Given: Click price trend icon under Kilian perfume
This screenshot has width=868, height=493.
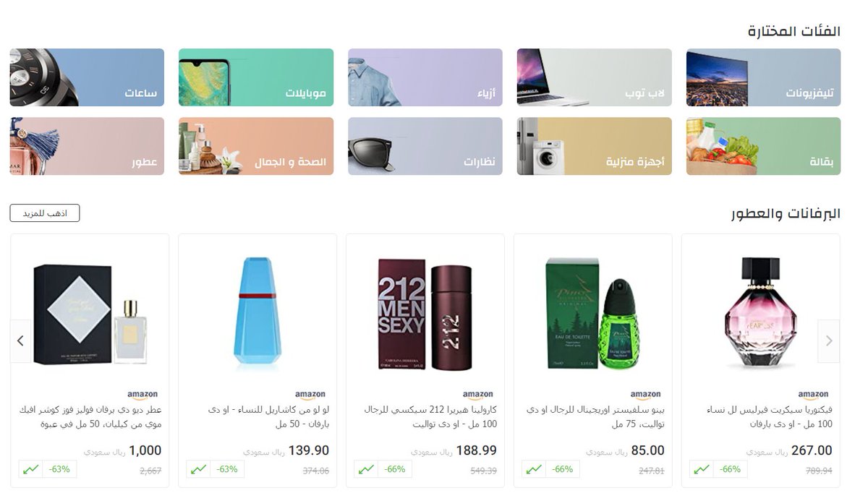Looking at the screenshot, I should [30, 469].
